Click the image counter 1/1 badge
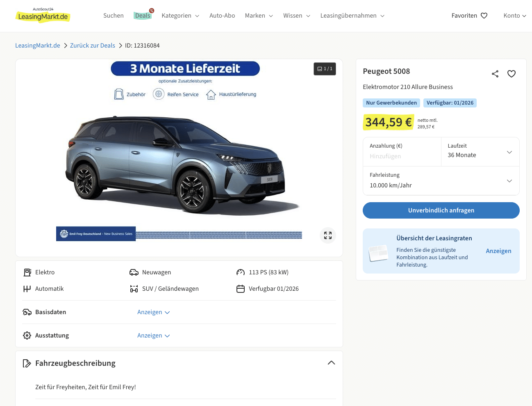This screenshot has height=406, width=532. (325, 69)
